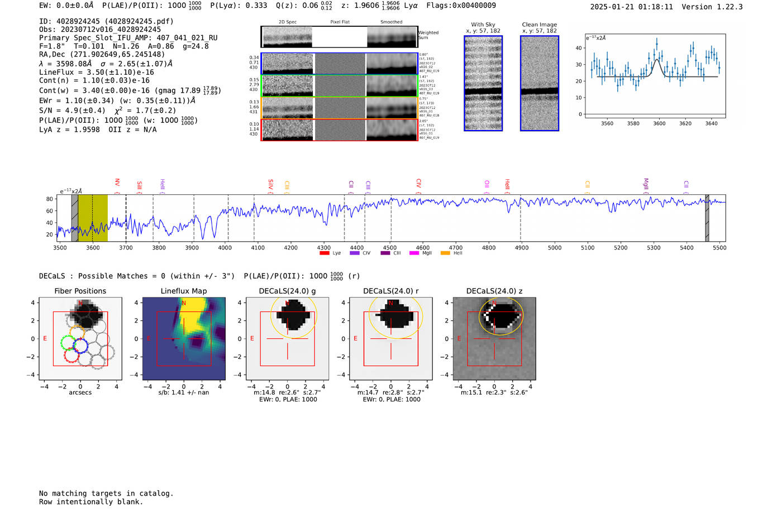Click the red Lyα legend swatch
782x532 pixels.
pyautogui.click(x=324, y=253)
